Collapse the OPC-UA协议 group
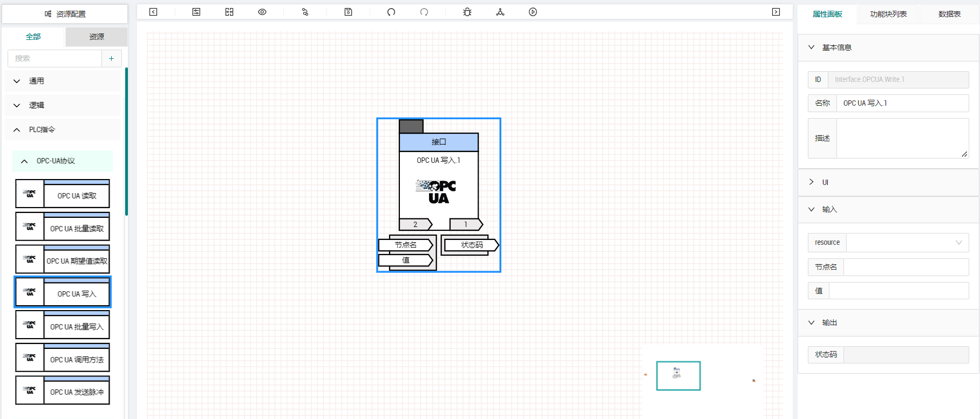This screenshot has height=419, width=980. coord(63,161)
